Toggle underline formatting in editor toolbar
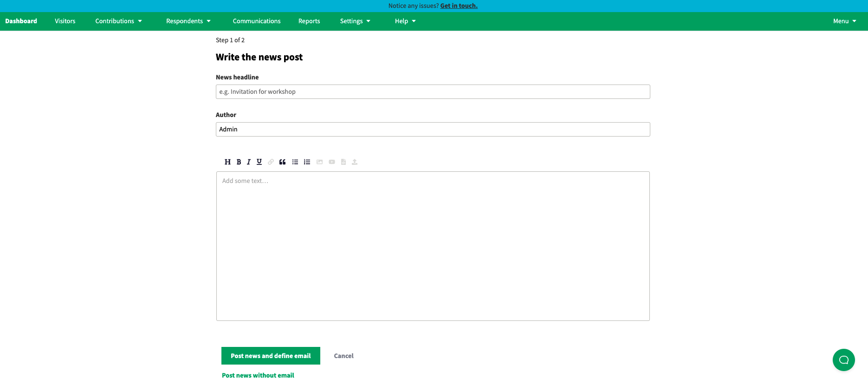868x385 pixels. (x=259, y=162)
